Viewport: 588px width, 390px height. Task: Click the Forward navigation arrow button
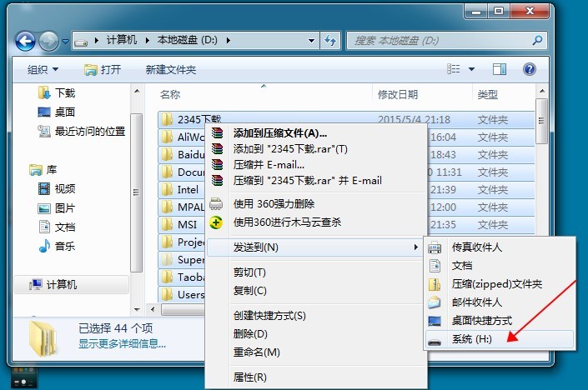click(x=48, y=41)
